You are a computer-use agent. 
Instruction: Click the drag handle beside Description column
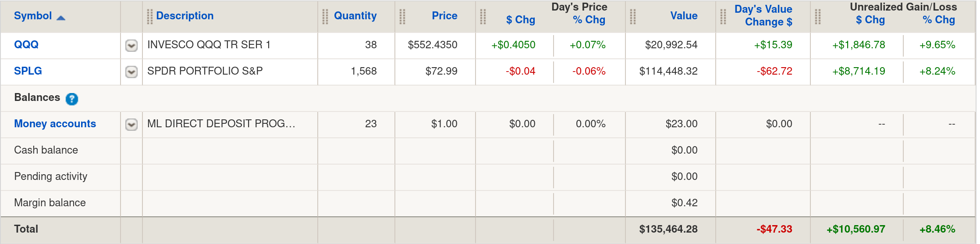coord(150,17)
